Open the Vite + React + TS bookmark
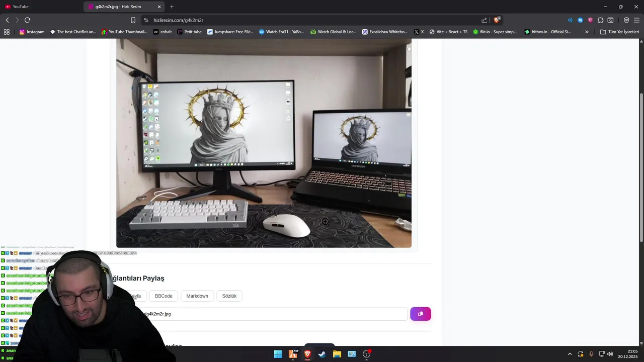This screenshot has height=362, width=644. 448,32
